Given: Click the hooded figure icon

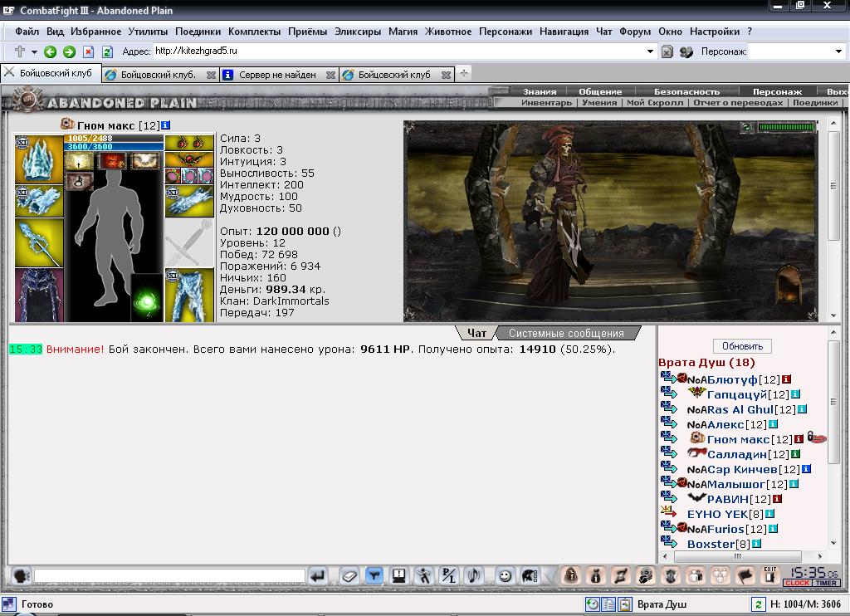Looking at the screenshot, I should click(x=571, y=575).
